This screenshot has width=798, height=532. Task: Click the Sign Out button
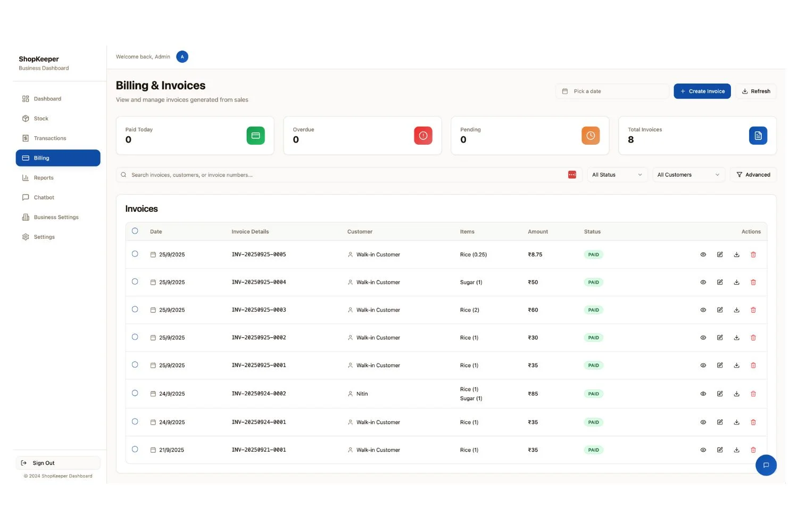click(57, 463)
